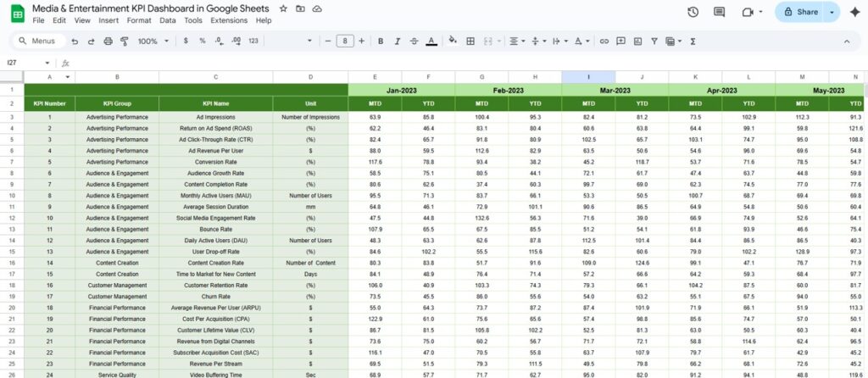
Task: Open the Help menu
Action: point(264,20)
